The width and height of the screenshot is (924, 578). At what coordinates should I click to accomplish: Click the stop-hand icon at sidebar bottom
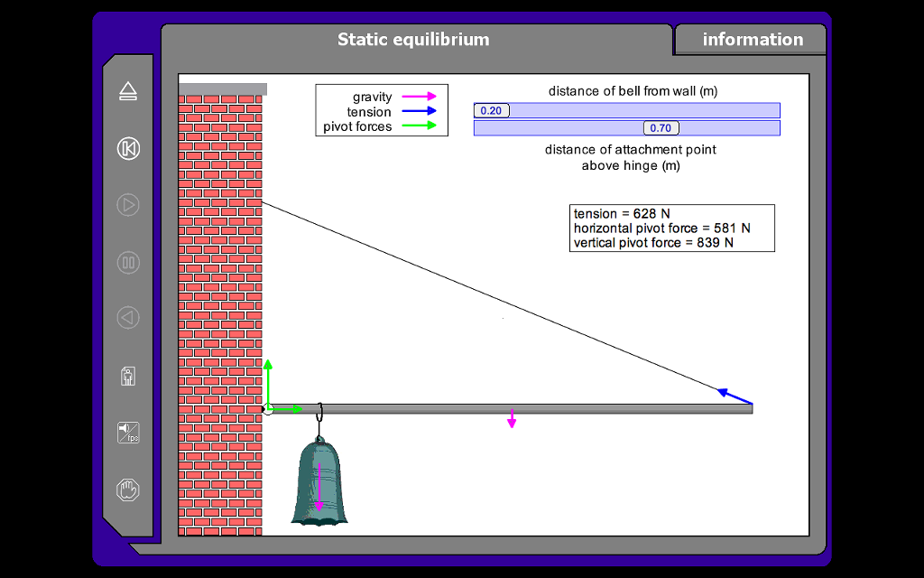(x=127, y=489)
